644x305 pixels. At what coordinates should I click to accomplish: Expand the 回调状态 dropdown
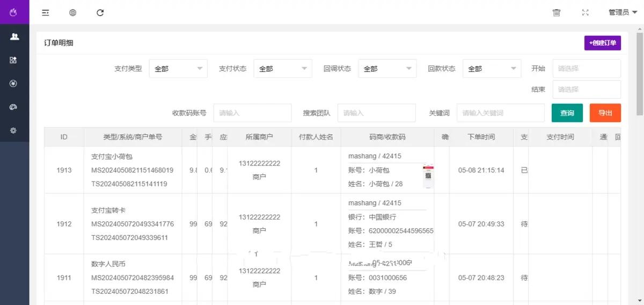click(x=387, y=69)
